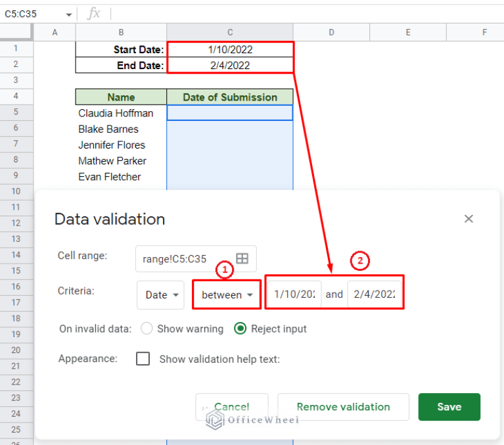This screenshot has height=445, width=504.
Task: Click the End Date: label cell
Action: [121, 65]
